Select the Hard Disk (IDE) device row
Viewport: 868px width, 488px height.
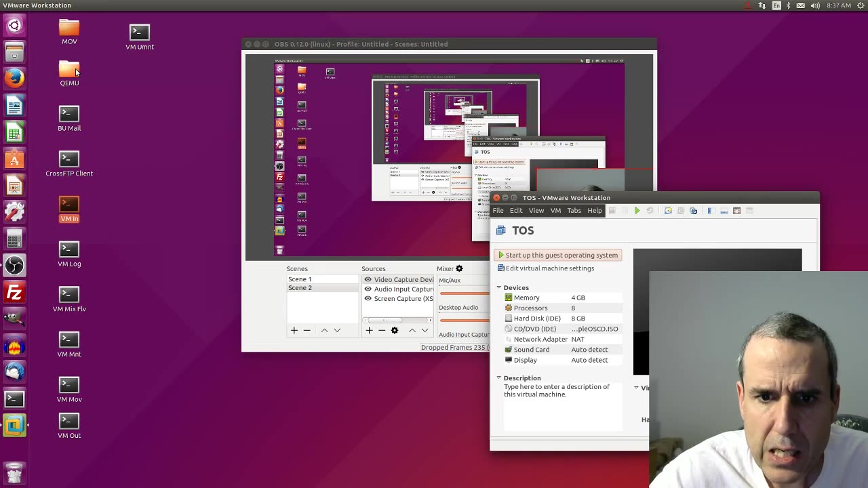pos(562,318)
